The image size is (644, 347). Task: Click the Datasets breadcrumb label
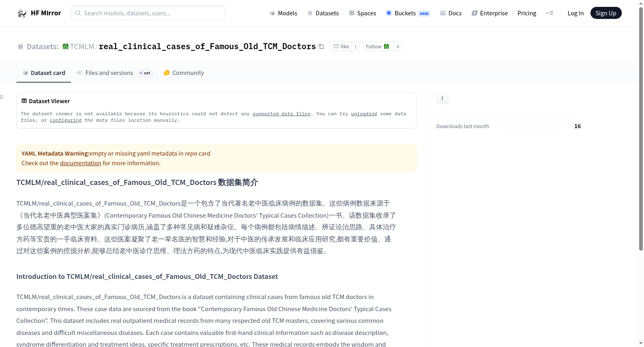coord(43,47)
